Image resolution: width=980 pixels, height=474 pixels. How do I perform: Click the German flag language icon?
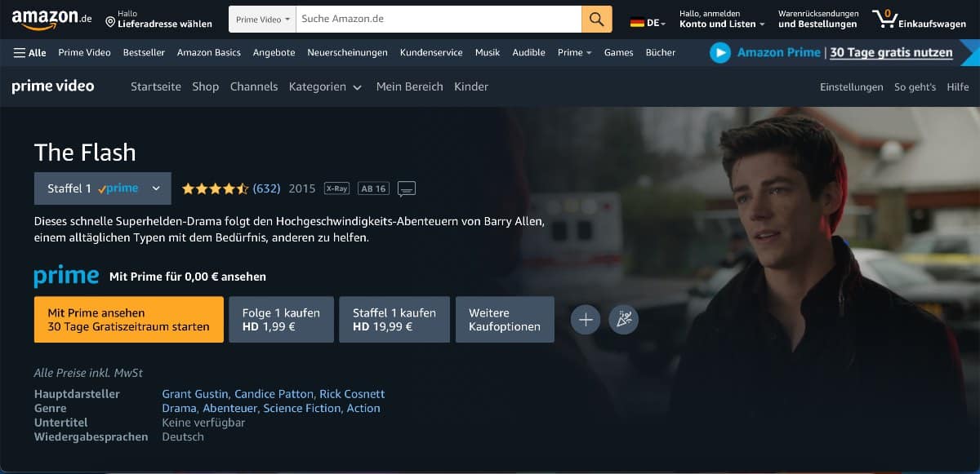tap(637, 23)
